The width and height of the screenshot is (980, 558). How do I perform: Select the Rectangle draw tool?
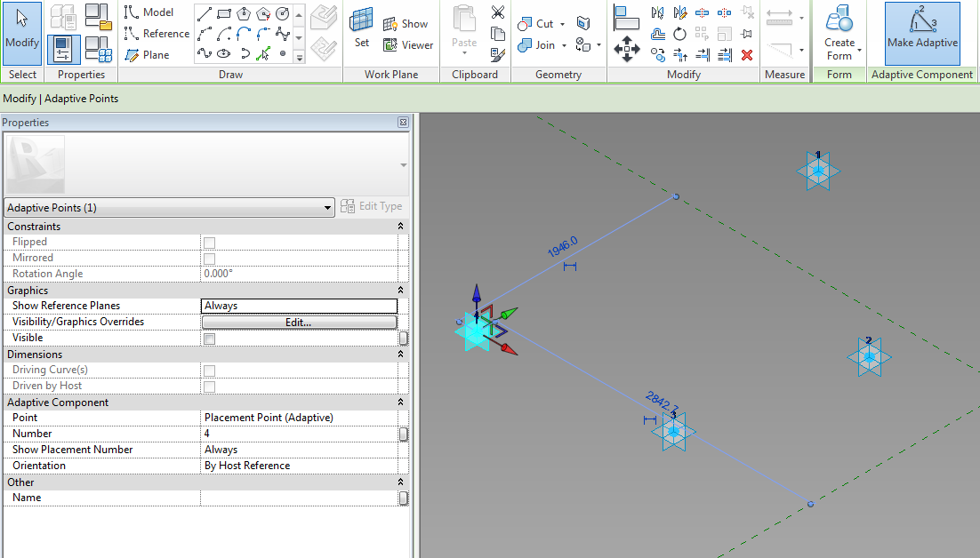coord(224,12)
